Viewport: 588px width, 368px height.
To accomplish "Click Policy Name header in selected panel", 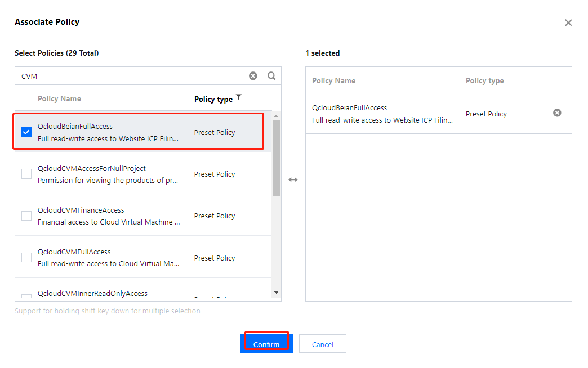I will [334, 80].
